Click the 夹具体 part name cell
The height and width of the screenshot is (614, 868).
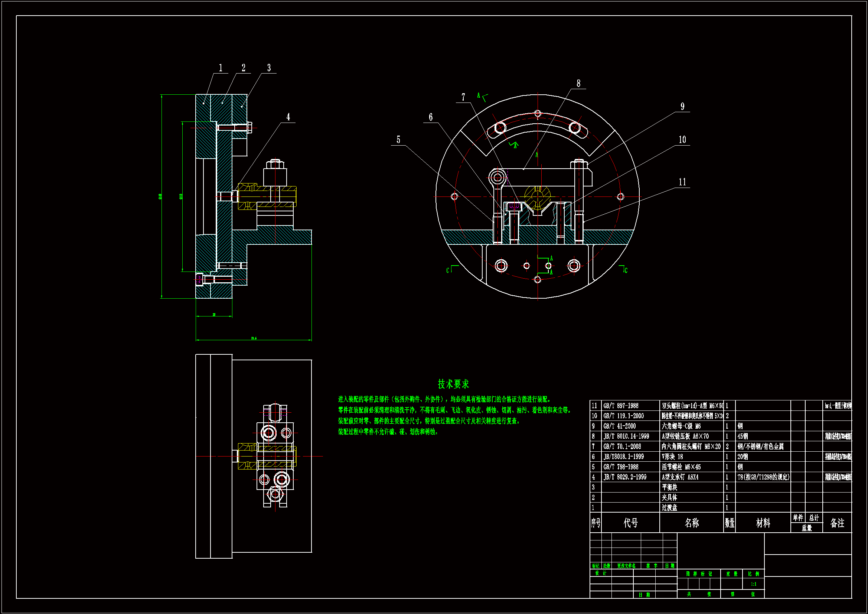tap(669, 498)
